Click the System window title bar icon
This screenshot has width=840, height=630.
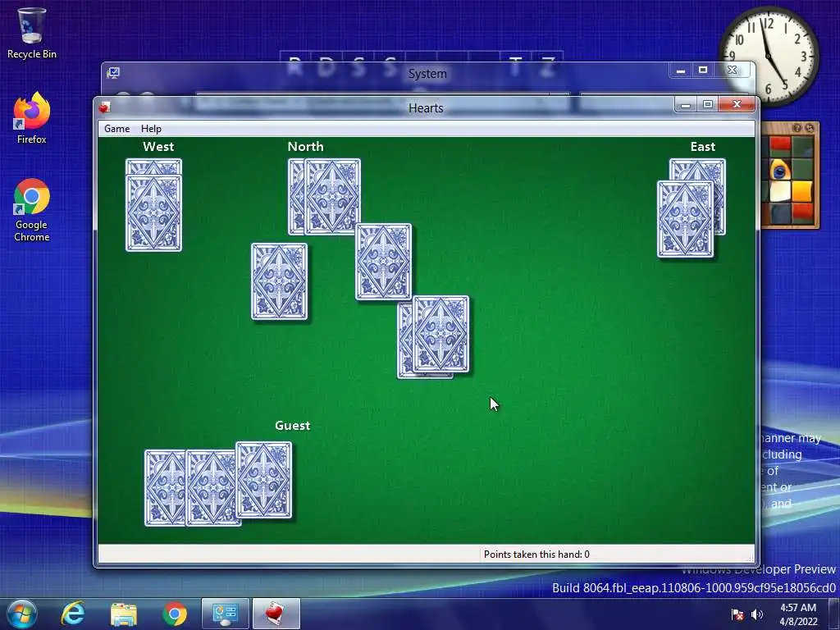113,73
